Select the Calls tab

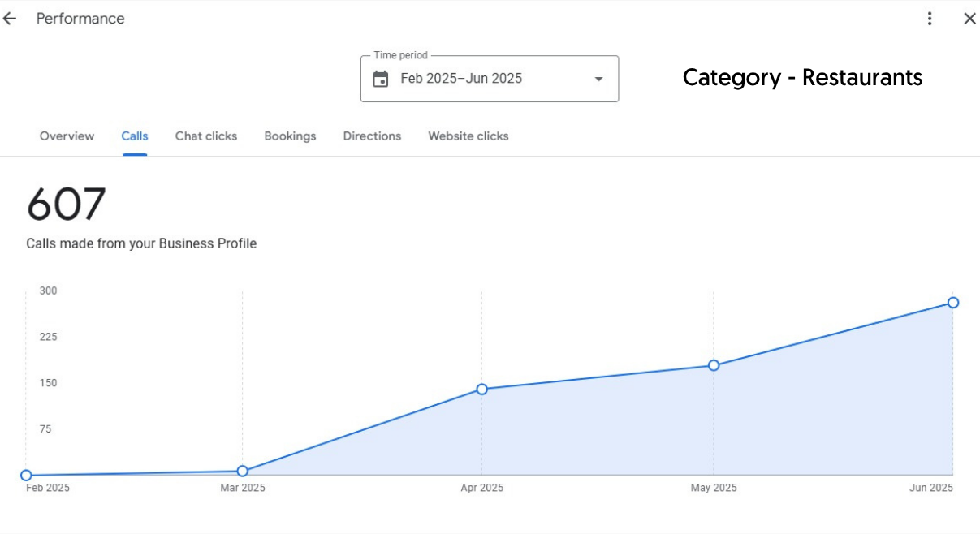coord(135,136)
